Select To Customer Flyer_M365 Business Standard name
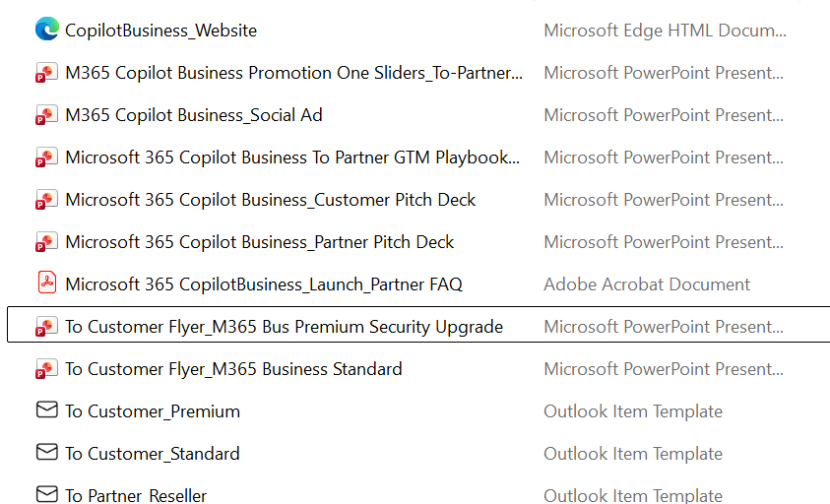 pos(233,369)
